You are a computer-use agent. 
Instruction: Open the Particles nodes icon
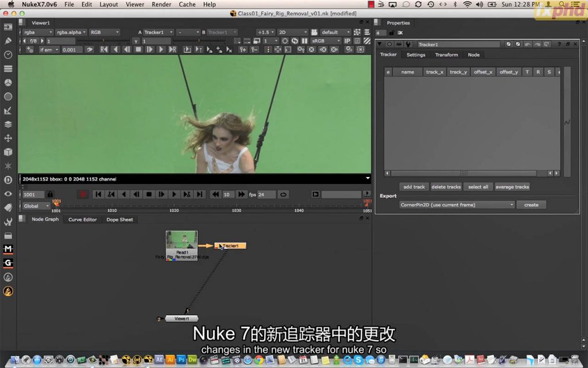click(x=8, y=166)
